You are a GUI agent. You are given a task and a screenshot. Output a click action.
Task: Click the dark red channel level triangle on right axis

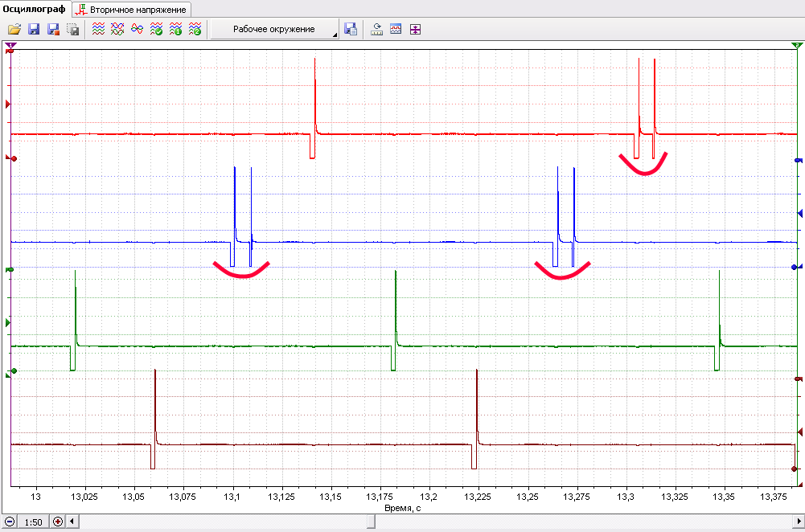[x=800, y=433]
